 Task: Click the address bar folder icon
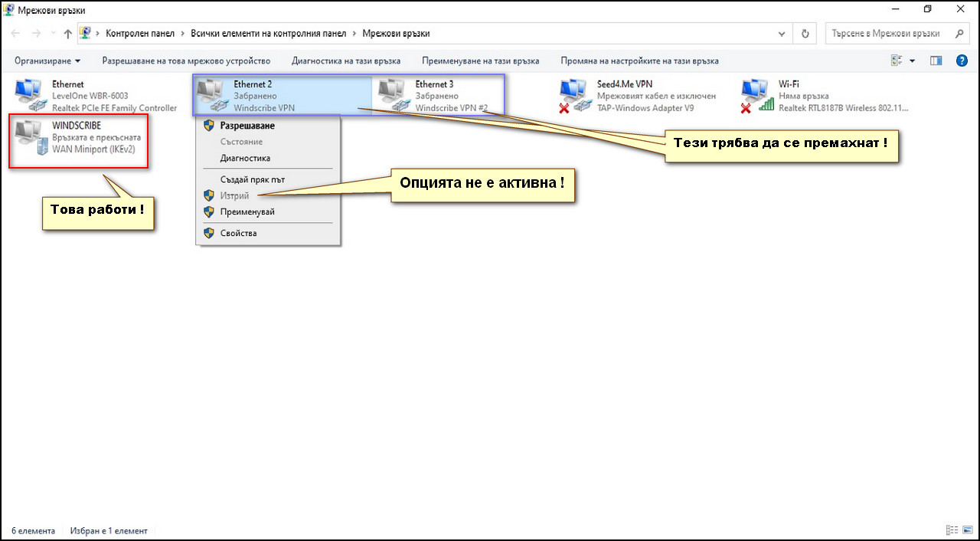coord(86,34)
